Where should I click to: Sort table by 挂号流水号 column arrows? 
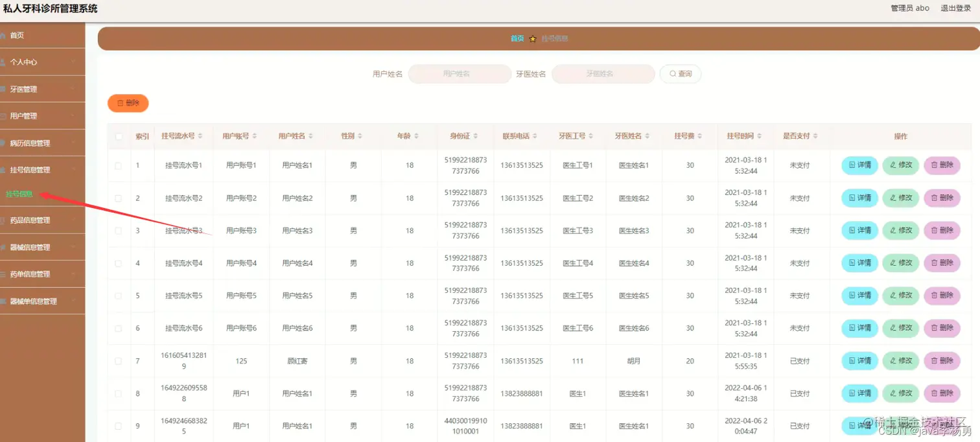click(x=200, y=136)
